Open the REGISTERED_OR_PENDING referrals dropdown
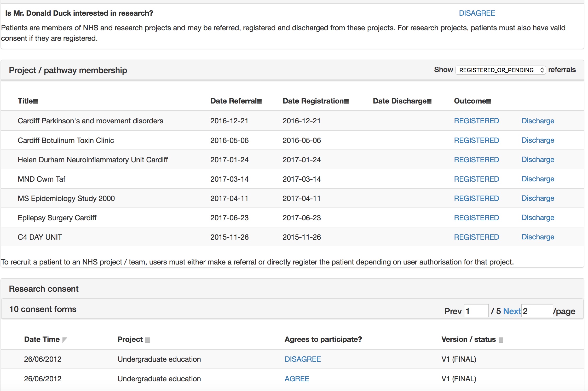The height and width of the screenshot is (391, 588). point(500,70)
